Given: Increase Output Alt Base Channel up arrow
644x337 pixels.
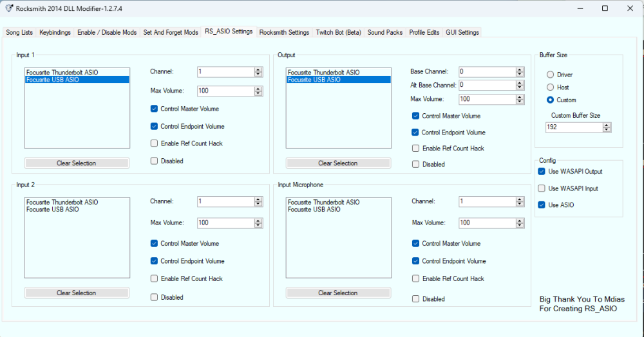Looking at the screenshot, I should click(x=519, y=83).
